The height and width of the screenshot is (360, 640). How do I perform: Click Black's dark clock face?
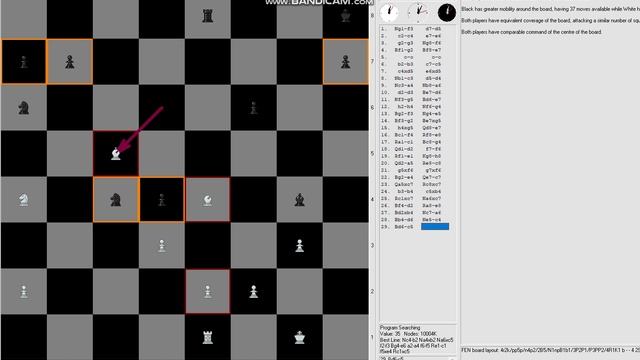(447, 12)
